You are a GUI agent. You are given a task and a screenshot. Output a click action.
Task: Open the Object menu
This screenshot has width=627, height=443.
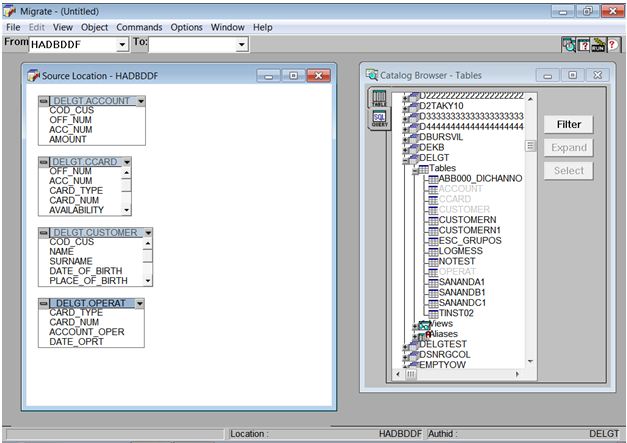pos(94,27)
